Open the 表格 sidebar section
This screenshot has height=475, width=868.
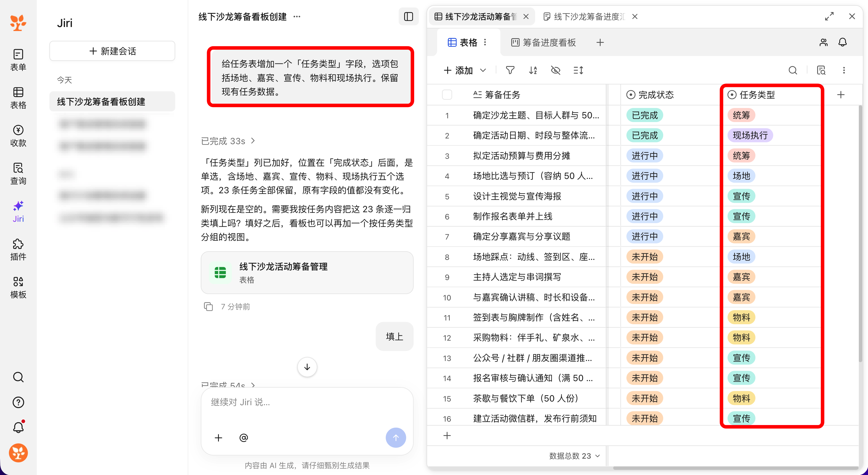click(18, 98)
